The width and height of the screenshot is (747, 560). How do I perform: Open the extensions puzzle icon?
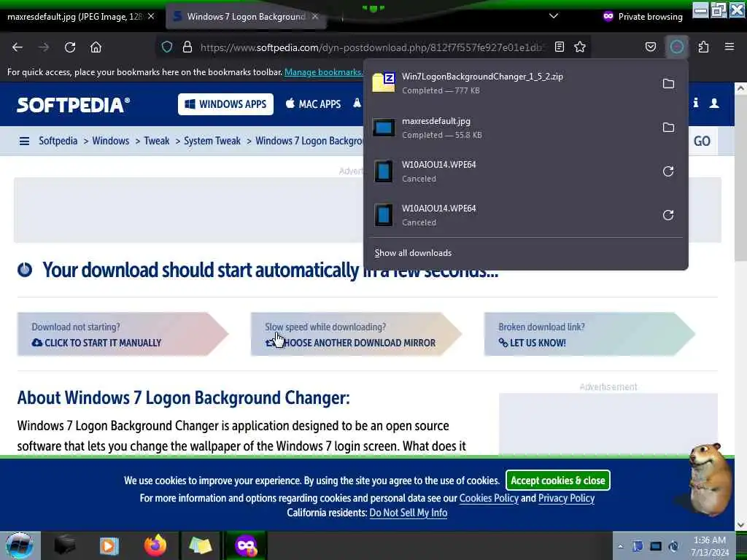point(703,47)
